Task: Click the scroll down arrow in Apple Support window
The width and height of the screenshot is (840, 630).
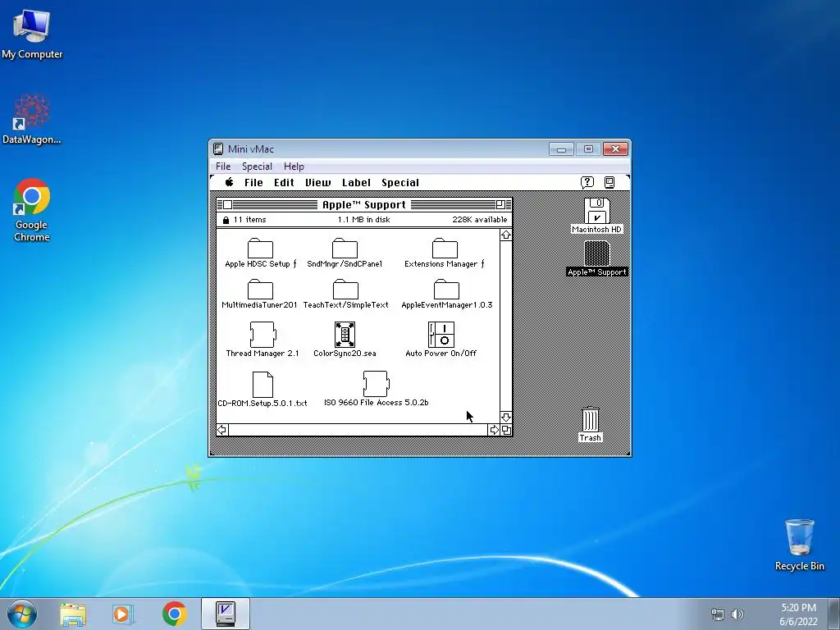Action: tap(506, 418)
